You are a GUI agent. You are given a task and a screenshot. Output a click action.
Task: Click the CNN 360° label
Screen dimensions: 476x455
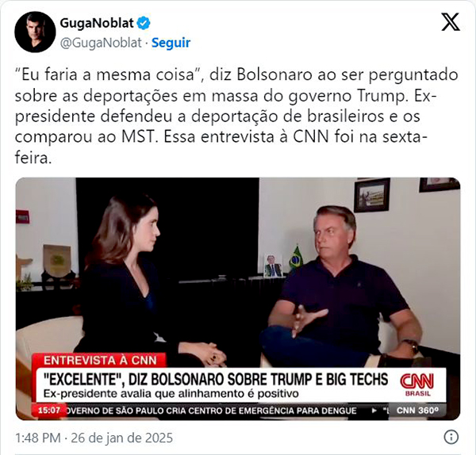point(418,411)
